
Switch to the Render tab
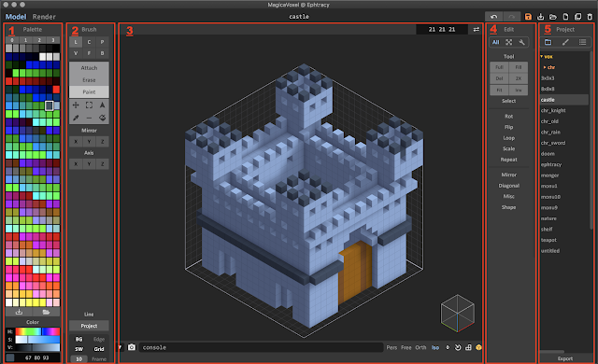[44, 17]
